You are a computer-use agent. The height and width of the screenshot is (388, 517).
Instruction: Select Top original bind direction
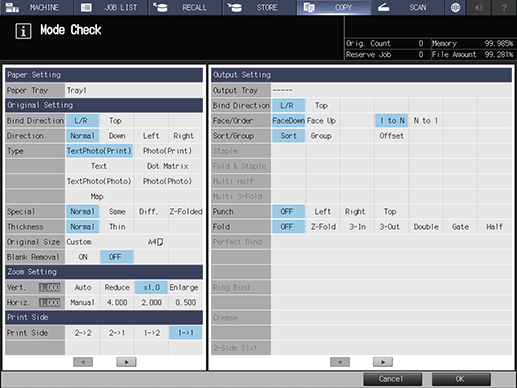[x=116, y=121]
